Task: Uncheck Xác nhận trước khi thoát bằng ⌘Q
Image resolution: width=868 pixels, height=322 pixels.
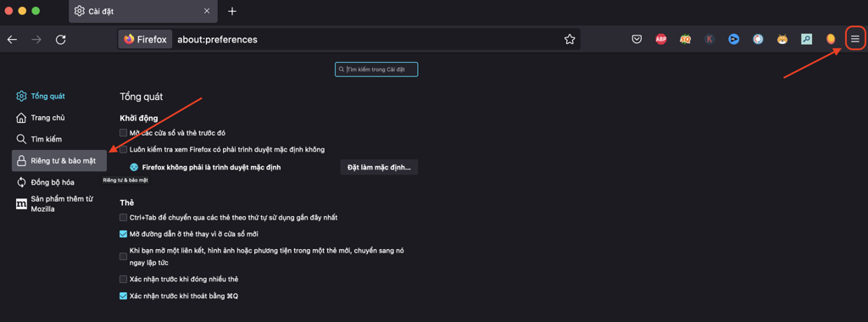Action: pos(124,296)
